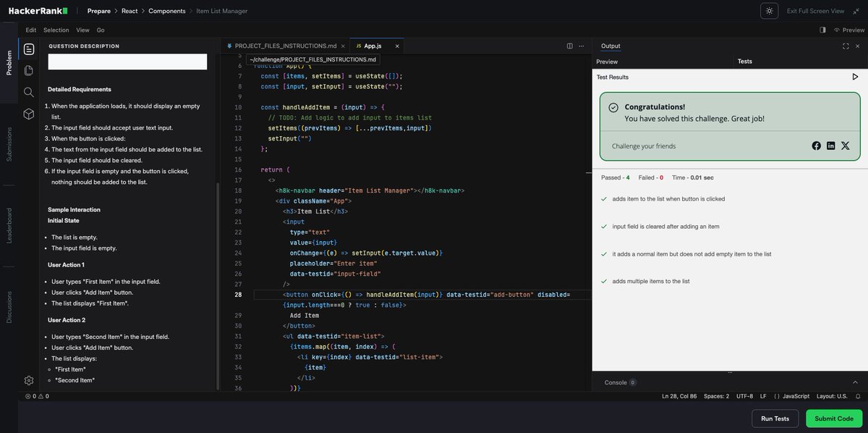Open the editor more actions ellipsis

pos(581,46)
